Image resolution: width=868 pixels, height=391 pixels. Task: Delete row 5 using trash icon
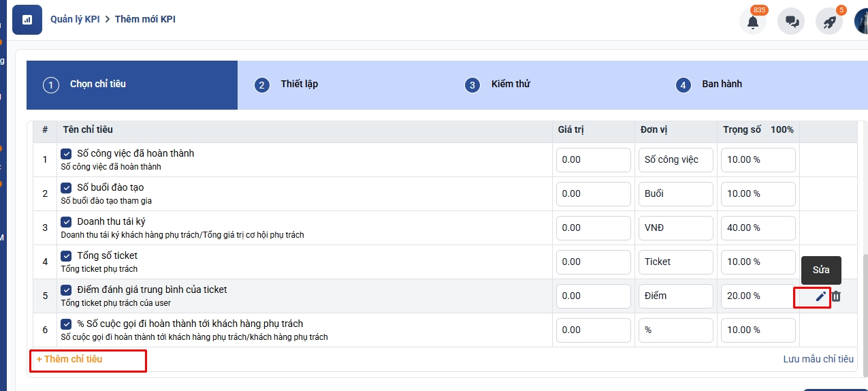[x=837, y=296]
